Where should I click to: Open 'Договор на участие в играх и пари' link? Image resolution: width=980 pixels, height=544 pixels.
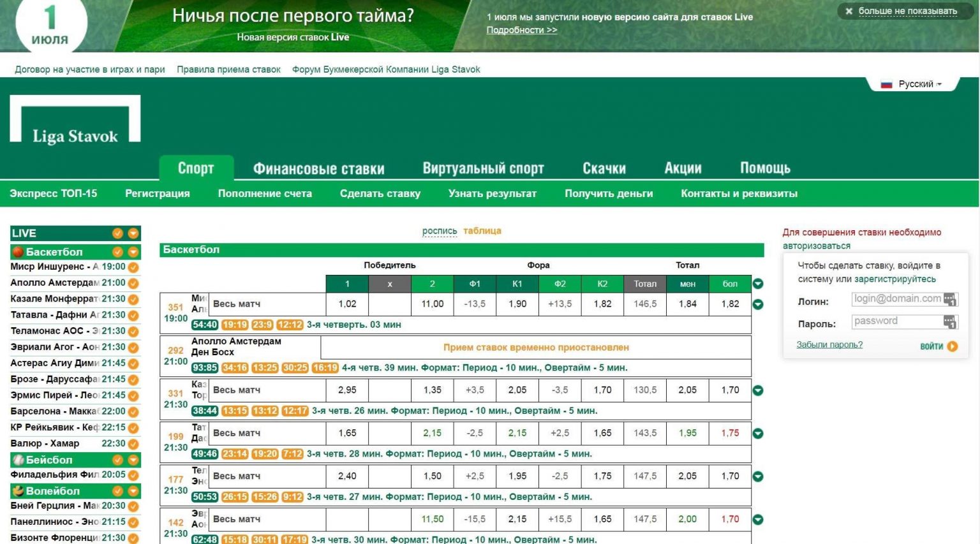pyautogui.click(x=90, y=70)
